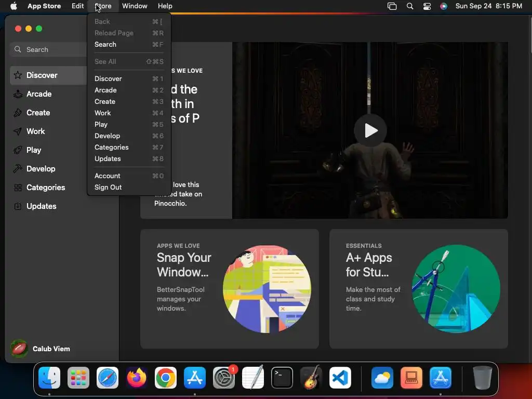Click the Create paintbrush icon in sidebar

pos(18,113)
